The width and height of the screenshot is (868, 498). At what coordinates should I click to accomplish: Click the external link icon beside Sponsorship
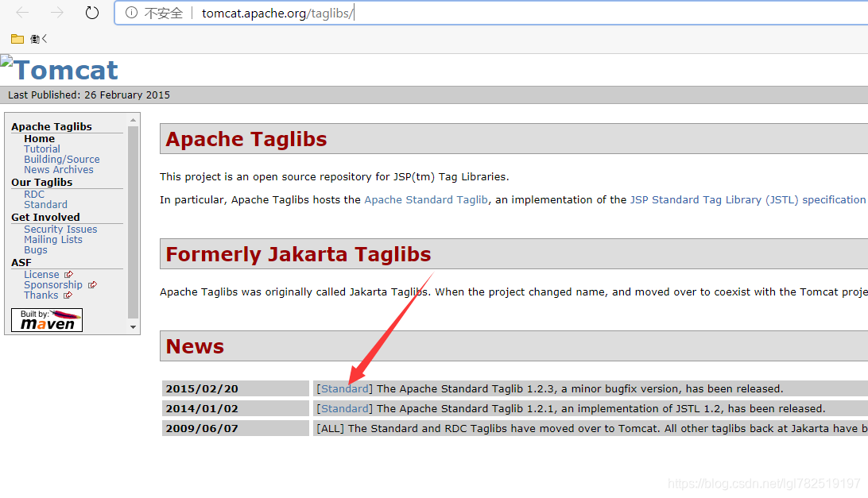[92, 285]
